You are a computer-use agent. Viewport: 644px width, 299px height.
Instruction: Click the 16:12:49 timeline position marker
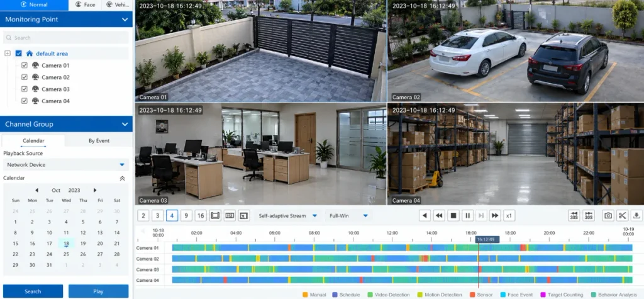(487, 239)
